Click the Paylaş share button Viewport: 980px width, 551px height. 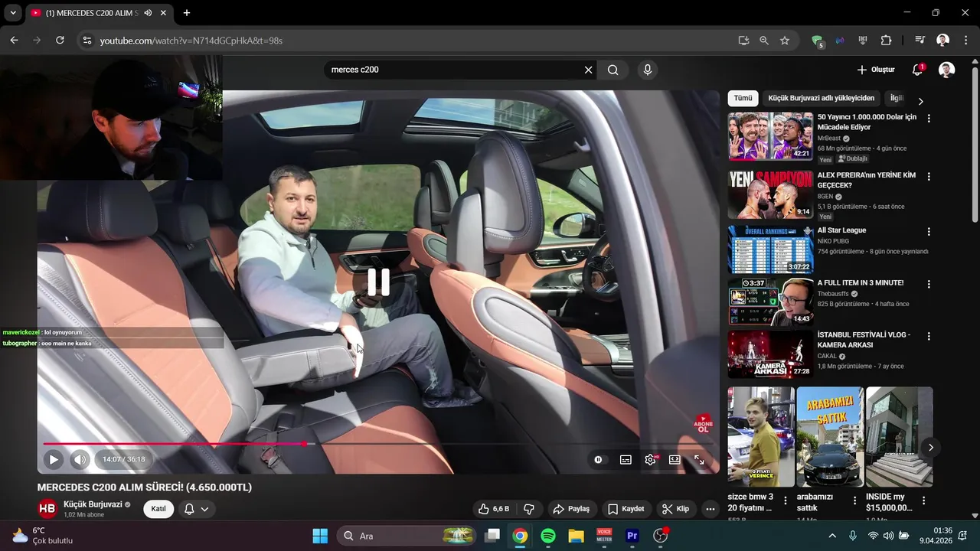[572, 509]
